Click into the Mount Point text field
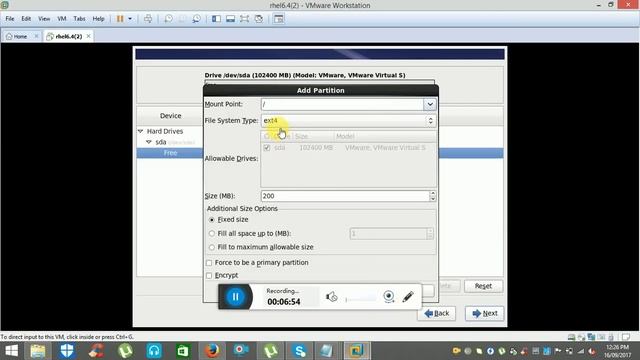Image resolution: width=640 pixels, height=360 pixels. pyautogui.click(x=342, y=104)
